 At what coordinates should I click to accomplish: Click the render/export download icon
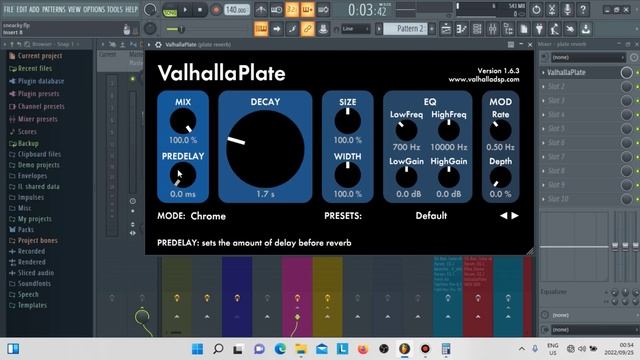click(x=586, y=29)
